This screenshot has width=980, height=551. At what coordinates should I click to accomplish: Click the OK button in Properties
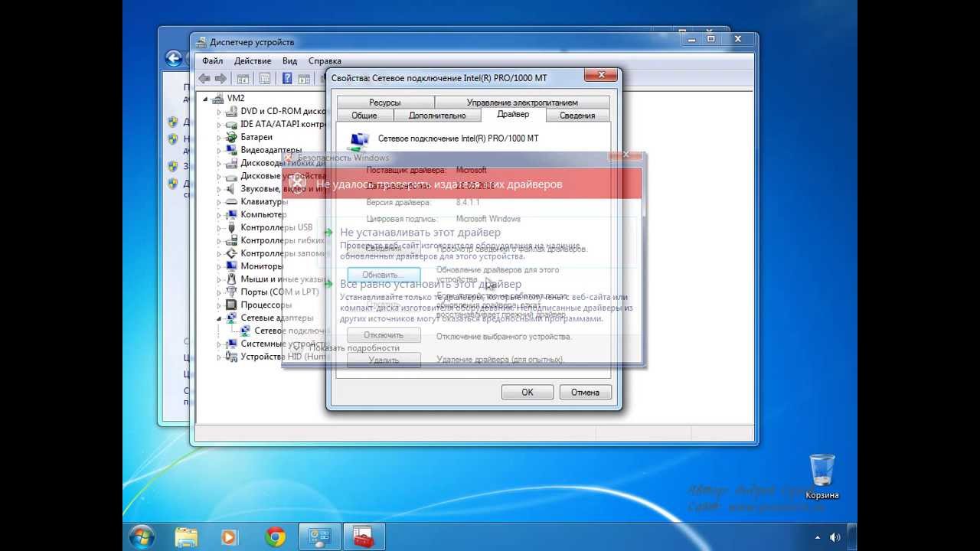tap(528, 392)
